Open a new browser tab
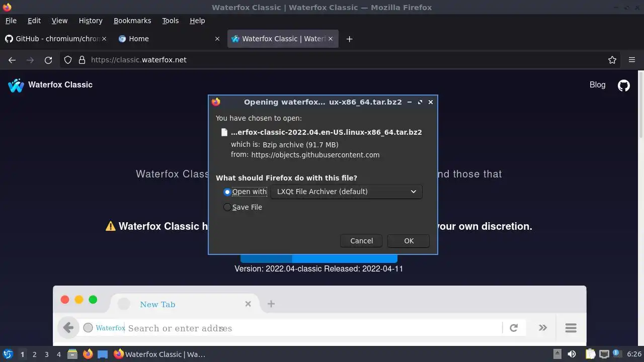Screen dimensions: 644x362 (349, 39)
